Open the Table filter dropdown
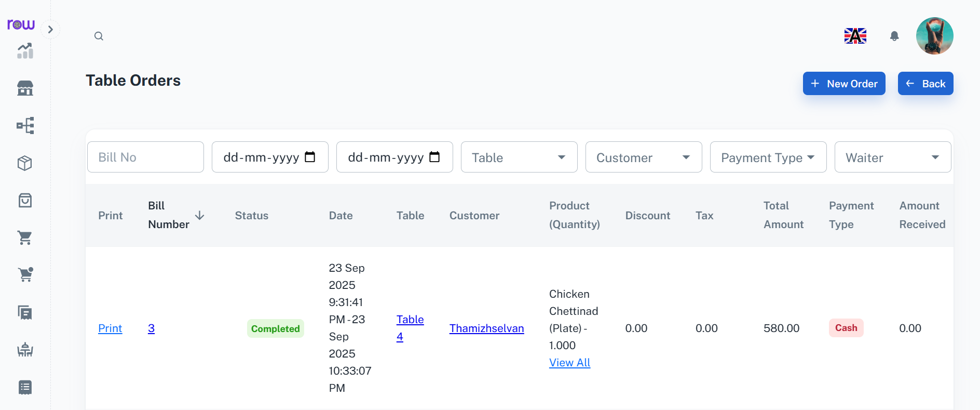This screenshot has height=410, width=980. [x=519, y=157]
